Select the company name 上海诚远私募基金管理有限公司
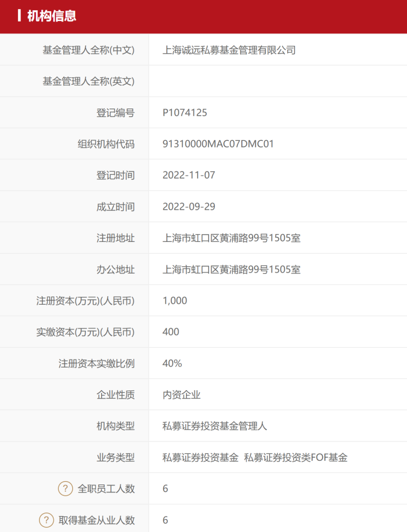Image resolution: width=407 pixels, height=532 pixels. tap(230, 50)
